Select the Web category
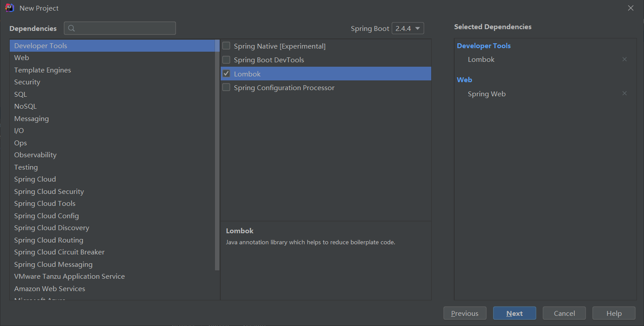This screenshot has height=326, width=644. coord(22,58)
